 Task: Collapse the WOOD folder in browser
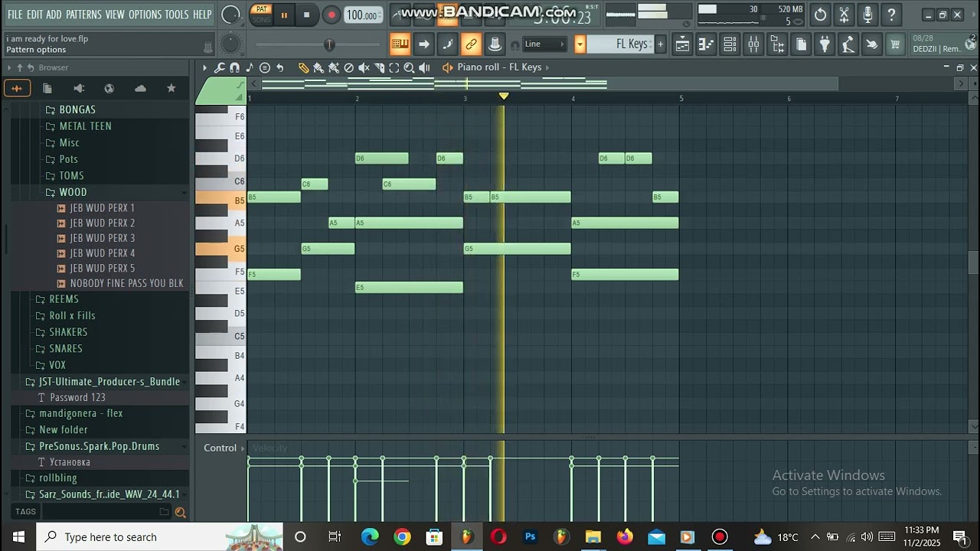click(73, 192)
